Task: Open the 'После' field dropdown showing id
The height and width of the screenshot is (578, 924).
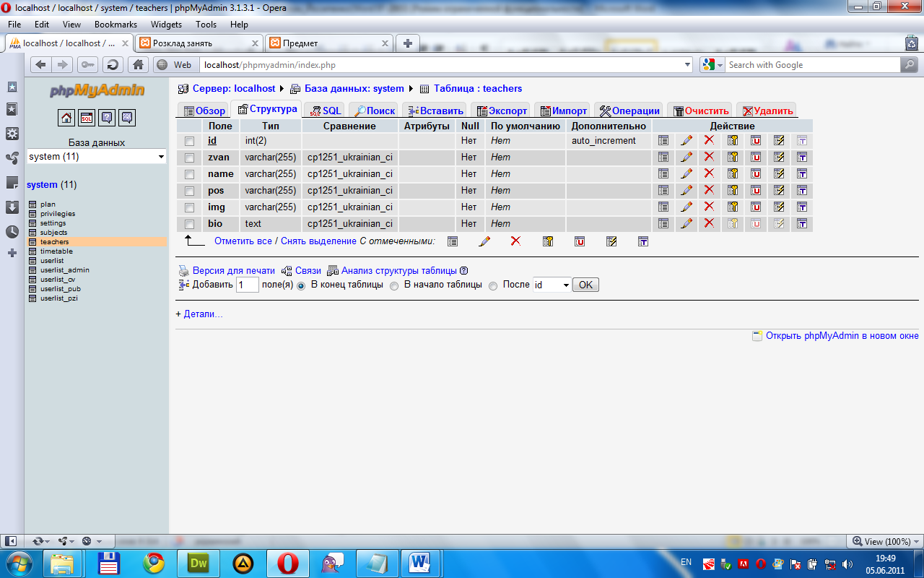Action: pos(552,285)
